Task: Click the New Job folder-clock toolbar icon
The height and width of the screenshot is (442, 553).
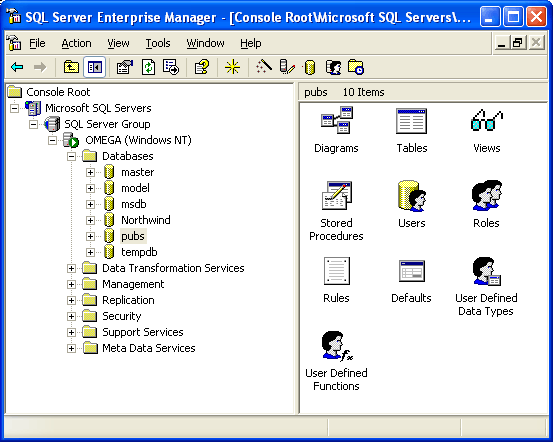Action: (356, 67)
